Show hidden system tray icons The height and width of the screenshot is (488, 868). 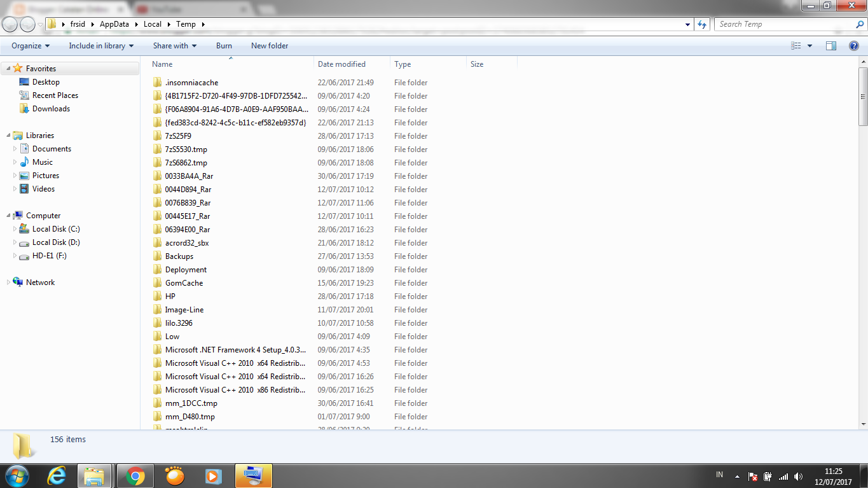click(x=737, y=475)
